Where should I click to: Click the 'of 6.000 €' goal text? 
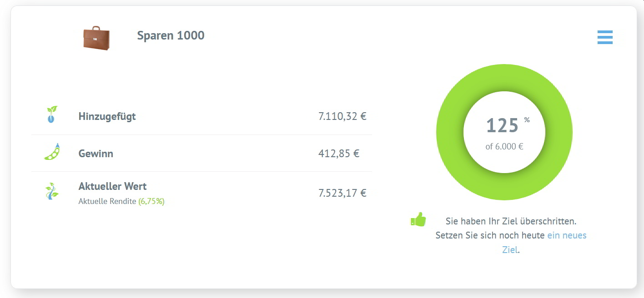[x=504, y=147]
